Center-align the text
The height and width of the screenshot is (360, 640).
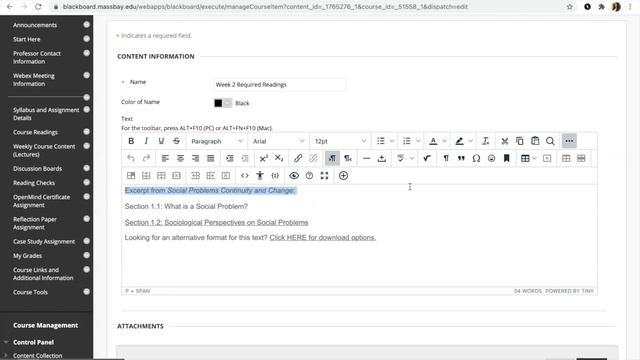pos(180,158)
